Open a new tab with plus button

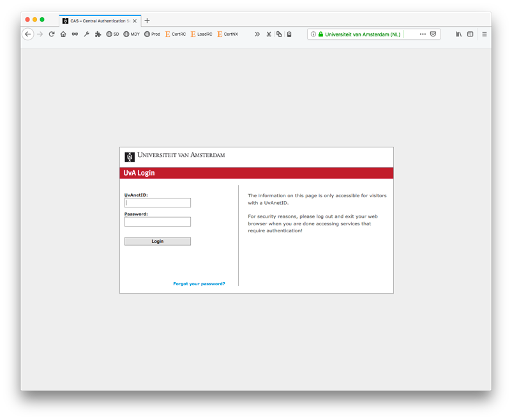pos(147,20)
